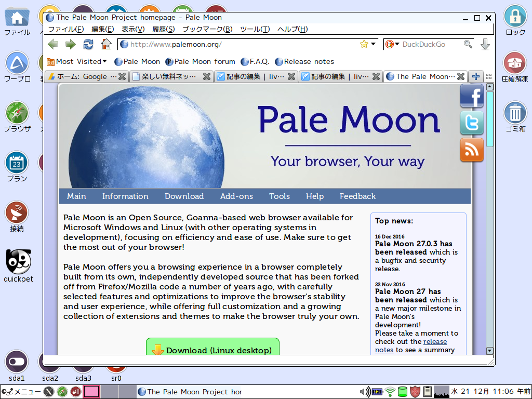
Task: Select the pink virtual desktop pager
Action: tap(91, 392)
